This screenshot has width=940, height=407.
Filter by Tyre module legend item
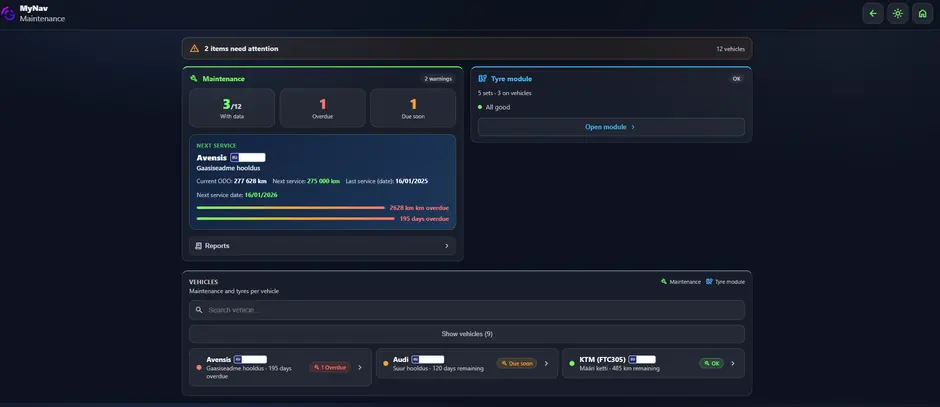(725, 282)
